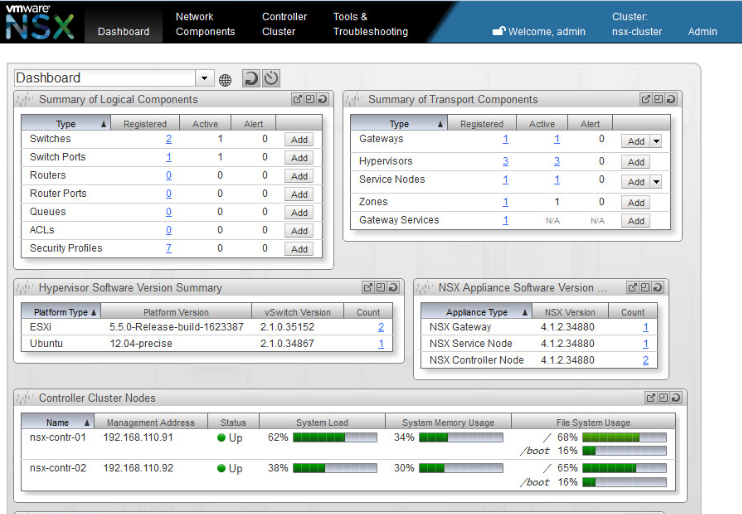The image size is (742, 514).
Task: Pop out Hypervisor Software Version Summary panel
Action: click(x=368, y=287)
